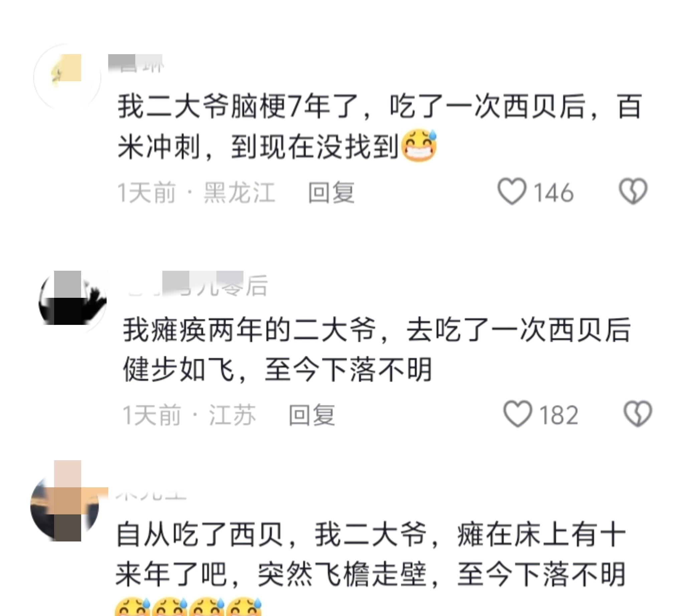Tap broken heart on Jiangsu comment

click(638, 414)
